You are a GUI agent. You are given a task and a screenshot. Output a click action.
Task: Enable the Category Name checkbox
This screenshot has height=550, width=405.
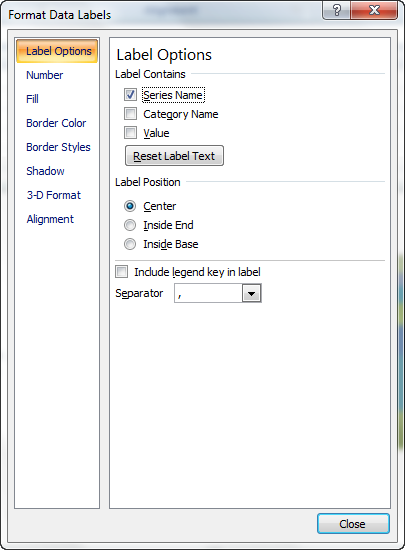[x=130, y=114]
